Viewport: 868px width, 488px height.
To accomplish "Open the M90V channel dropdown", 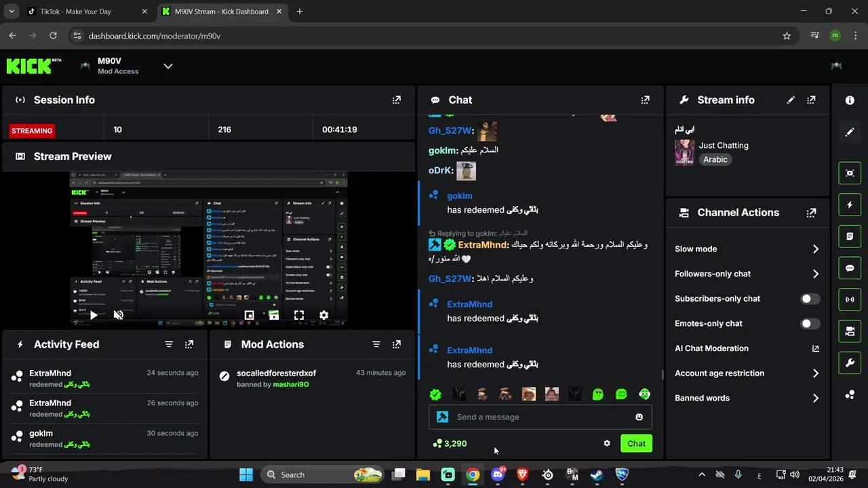I will click(x=168, y=66).
